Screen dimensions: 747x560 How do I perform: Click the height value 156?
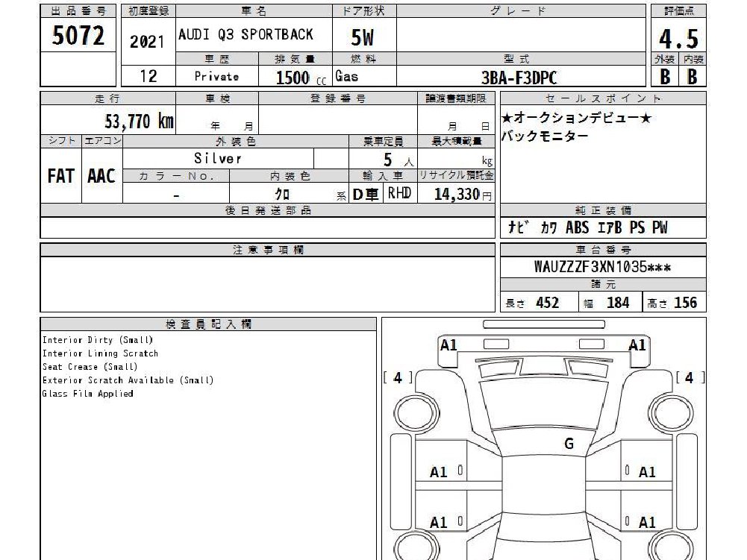[686, 303]
